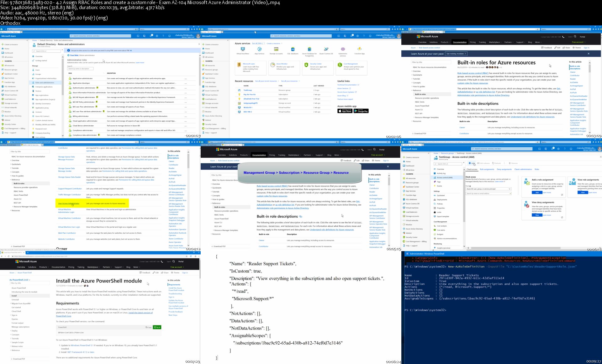This screenshot has height=364, width=602.
Task: Open Az PowerShell 2.4.0 version dropdown
Action: (x=20, y=280)
